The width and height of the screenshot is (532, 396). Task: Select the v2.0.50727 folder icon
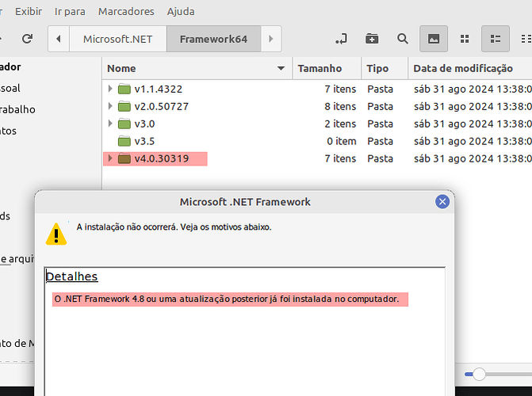point(124,106)
